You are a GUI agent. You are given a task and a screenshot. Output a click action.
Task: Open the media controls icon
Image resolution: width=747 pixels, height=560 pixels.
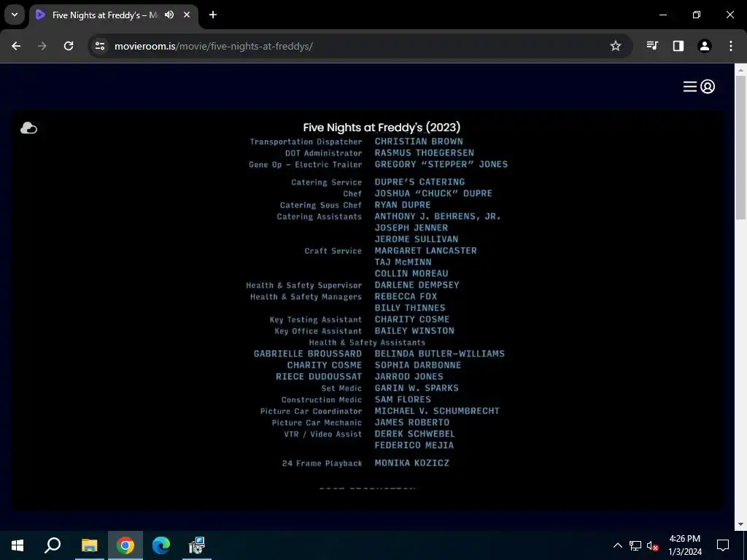point(652,46)
